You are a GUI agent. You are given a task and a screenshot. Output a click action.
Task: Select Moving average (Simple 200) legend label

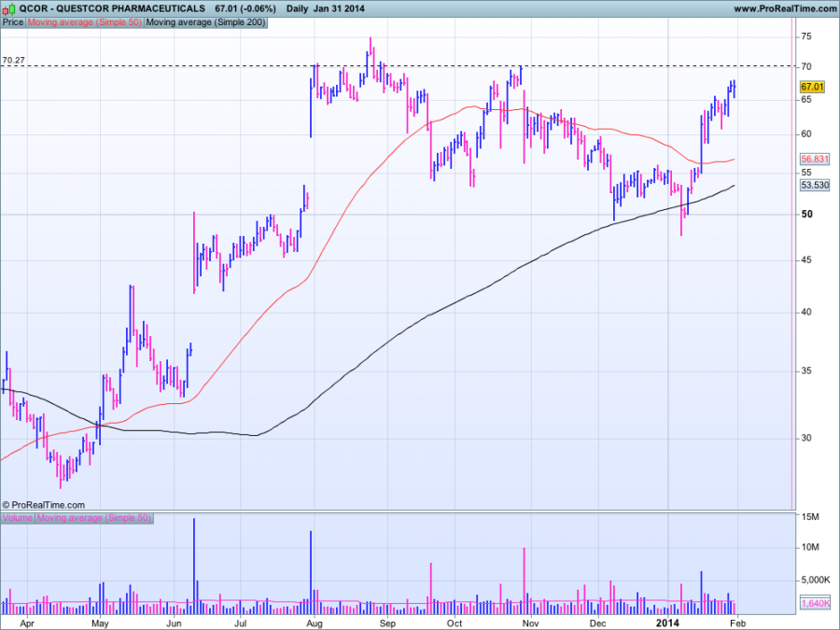(x=205, y=22)
